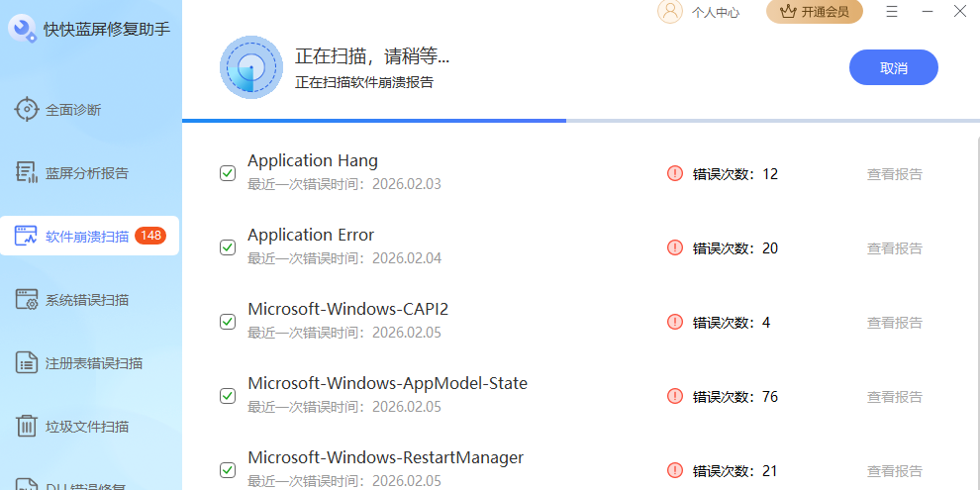The height and width of the screenshot is (490, 980).
Task: Click the red warning icon for Application Hang
Action: (675, 173)
